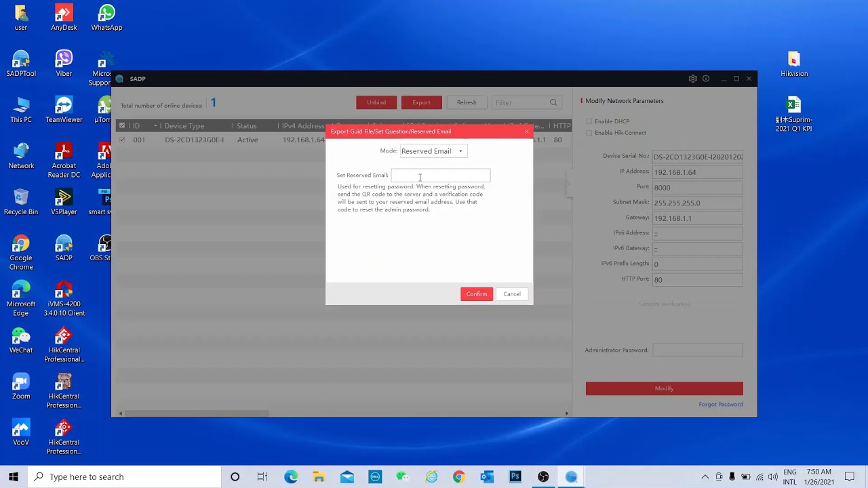Open Microsoft Edge desktop icon
Image resolution: width=868 pixels, height=488 pixels.
tap(21, 298)
